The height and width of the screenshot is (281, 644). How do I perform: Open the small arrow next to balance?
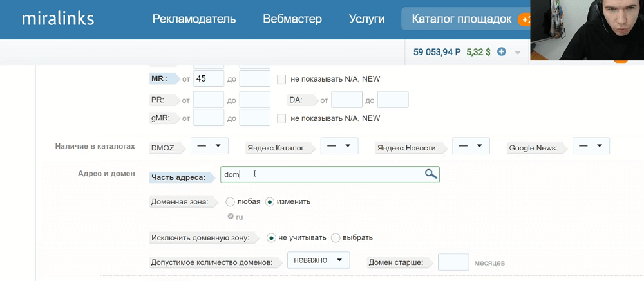click(518, 53)
